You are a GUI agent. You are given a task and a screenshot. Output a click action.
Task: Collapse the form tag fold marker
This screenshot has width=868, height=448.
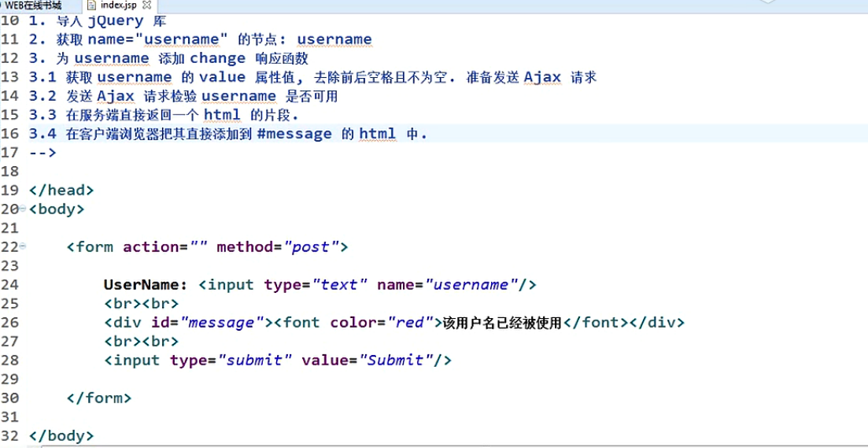point(23,247)
